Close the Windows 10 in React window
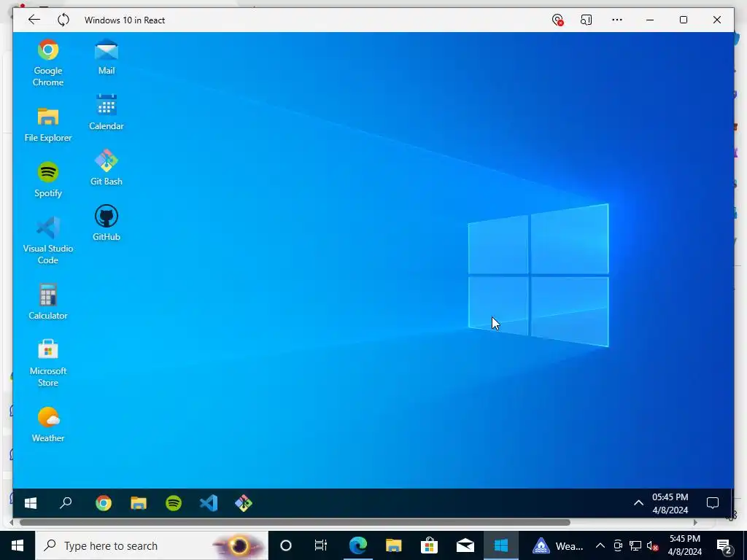This screenshot has width=747, height=560. point(716,20)
